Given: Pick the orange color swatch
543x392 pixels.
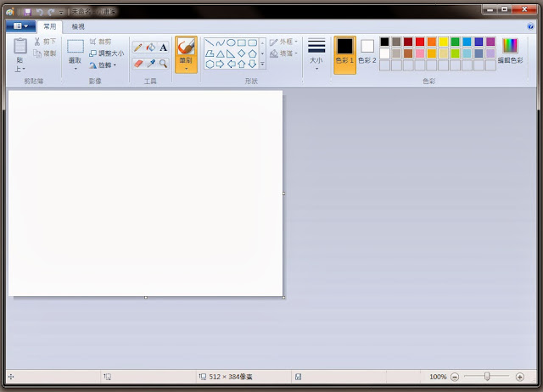Looking at the screenshot, I should point(432,42).
